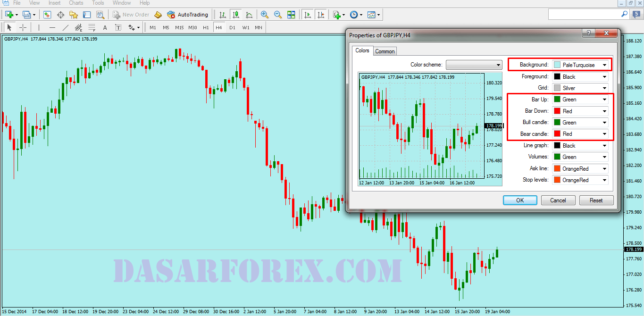The height and width of the screenshot is (316, 644).
Task: Select the Equidistant Channel tool
Action: pos(78,27)
